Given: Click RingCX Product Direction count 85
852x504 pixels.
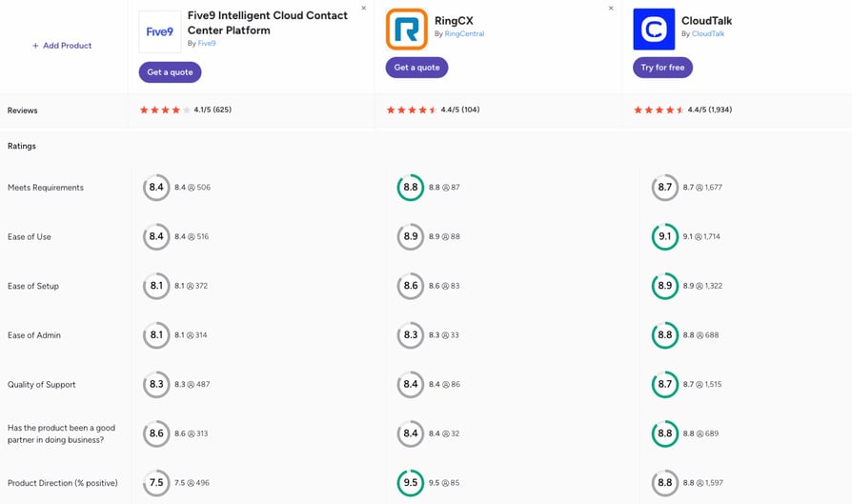Looking at the screenshot, I should [x=455, y=483].
